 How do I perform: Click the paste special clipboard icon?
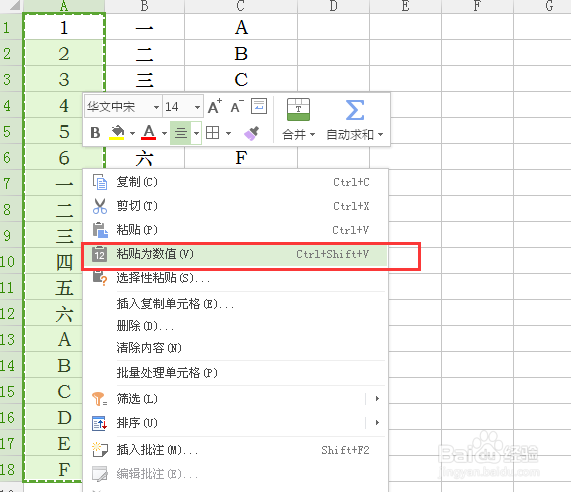(x=100, y=278)
